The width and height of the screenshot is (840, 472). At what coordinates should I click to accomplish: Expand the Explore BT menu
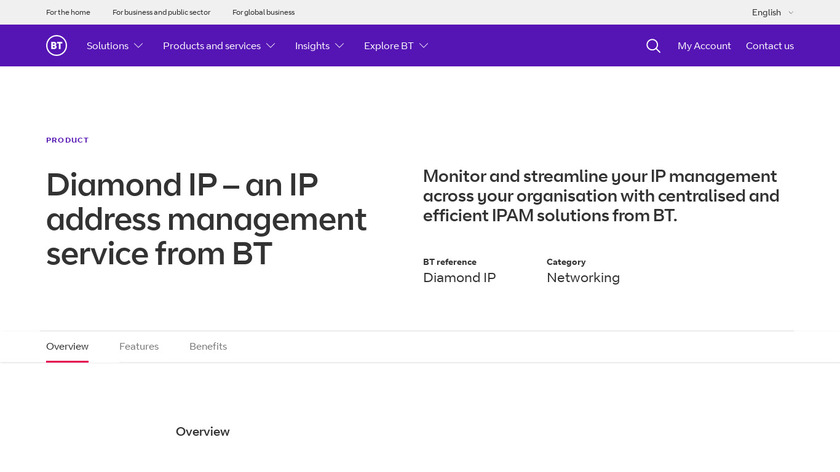(x=396, y=46)
